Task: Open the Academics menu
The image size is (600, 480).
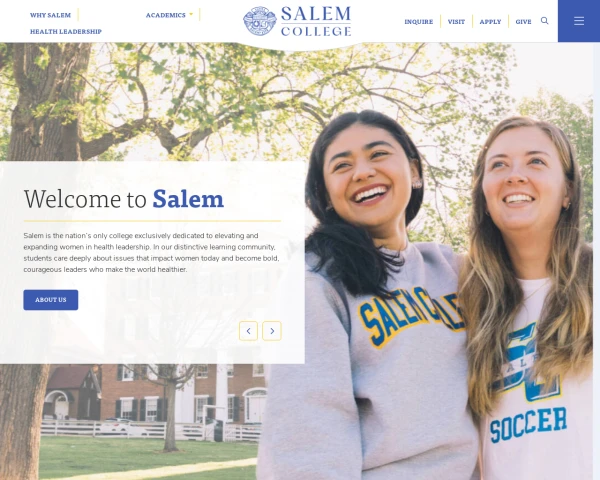Action: tap(166, 15)
